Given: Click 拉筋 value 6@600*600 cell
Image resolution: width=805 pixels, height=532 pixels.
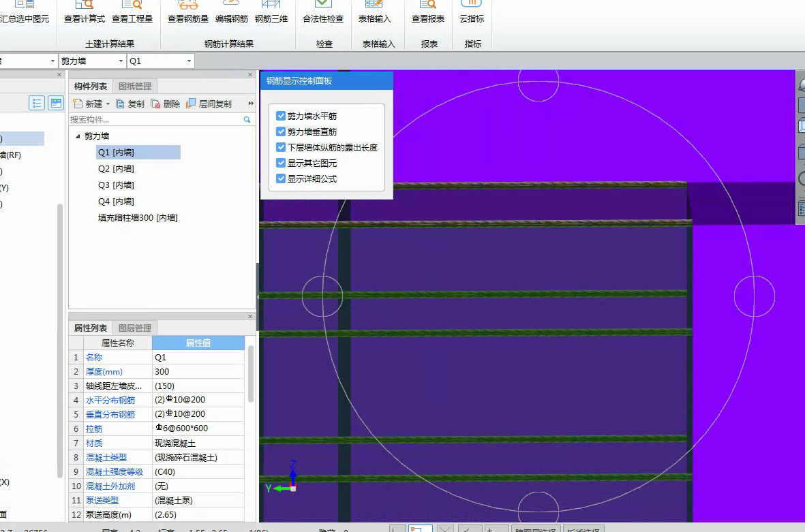Looking at the screenshot, I should click(198, 429).
